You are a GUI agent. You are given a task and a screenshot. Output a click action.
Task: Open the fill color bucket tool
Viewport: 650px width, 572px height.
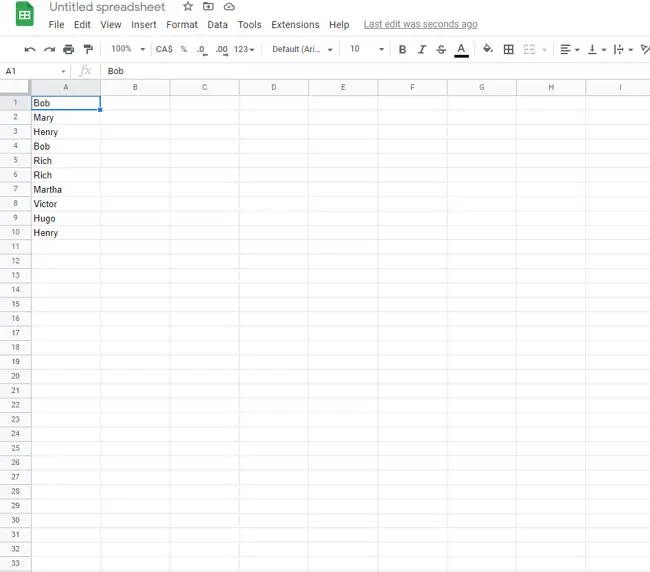(488, 49)
